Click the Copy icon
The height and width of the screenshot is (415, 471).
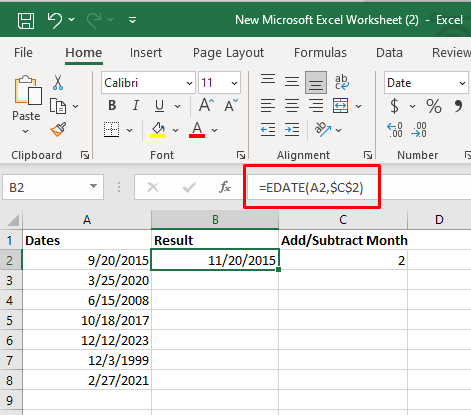pos(58,106)
